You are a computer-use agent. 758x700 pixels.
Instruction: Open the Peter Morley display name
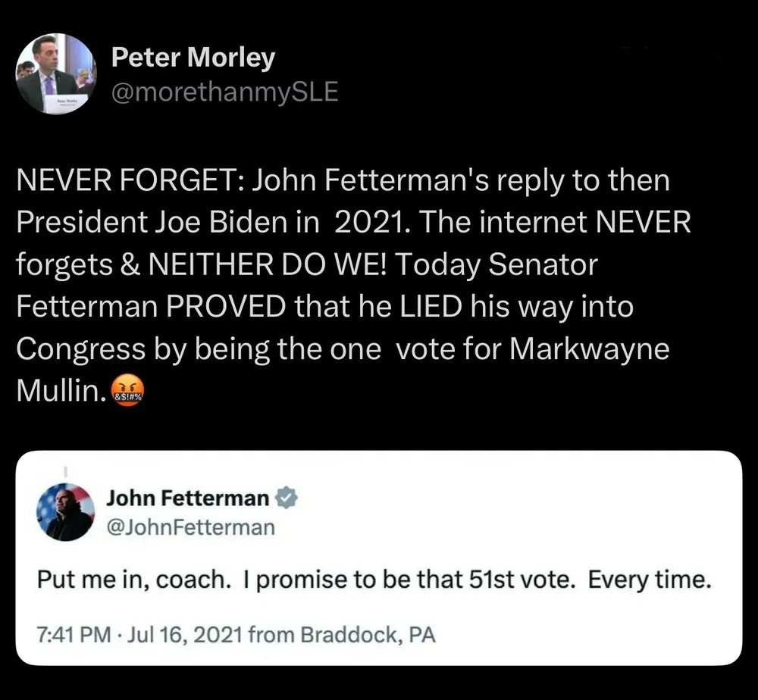[193, 58]
